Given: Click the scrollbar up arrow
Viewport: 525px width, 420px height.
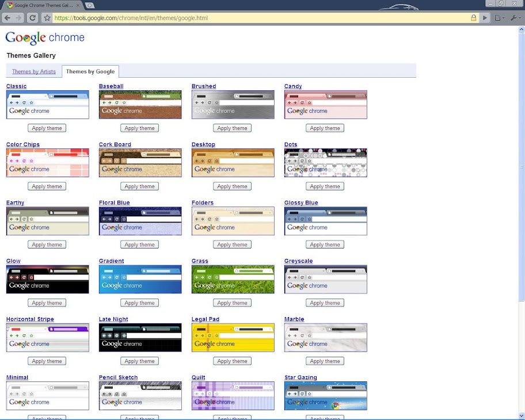Looking at the screenshot, I should (522, 29).
